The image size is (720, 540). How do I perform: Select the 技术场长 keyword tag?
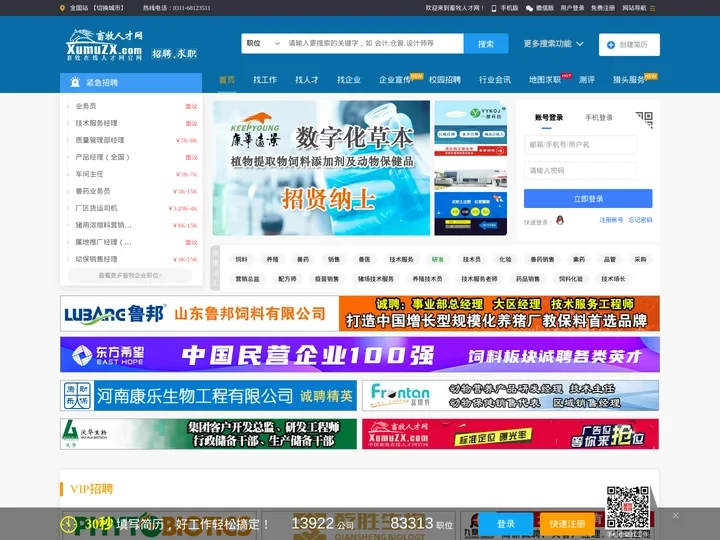[613, 279]
